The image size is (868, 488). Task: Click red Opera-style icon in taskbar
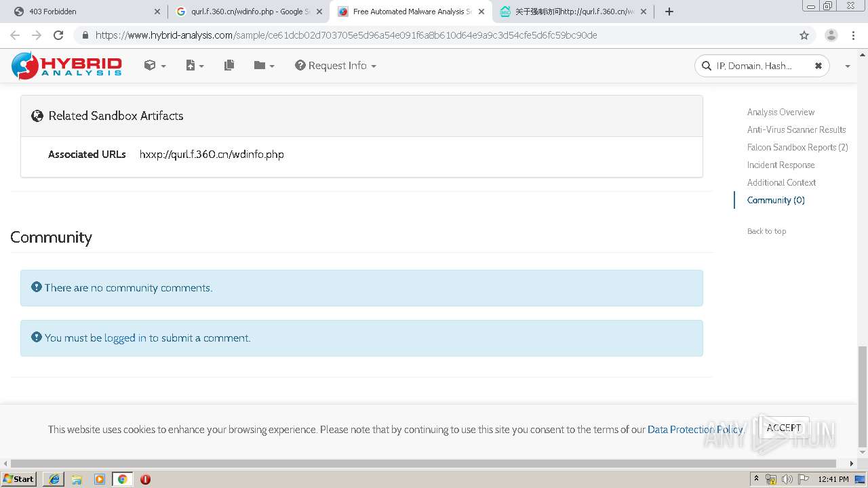click(x=145, y=479)
